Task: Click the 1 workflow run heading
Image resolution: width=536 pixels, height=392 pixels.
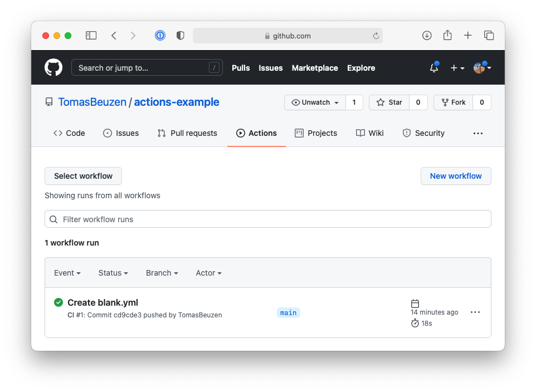Action: 72,243
